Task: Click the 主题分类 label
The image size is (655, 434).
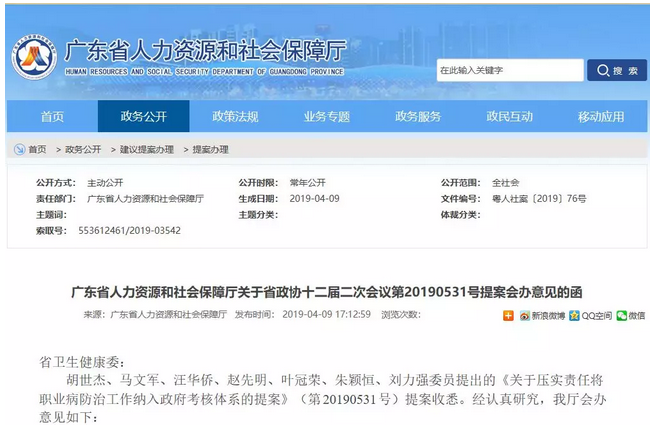Action: tap(258, 215)
